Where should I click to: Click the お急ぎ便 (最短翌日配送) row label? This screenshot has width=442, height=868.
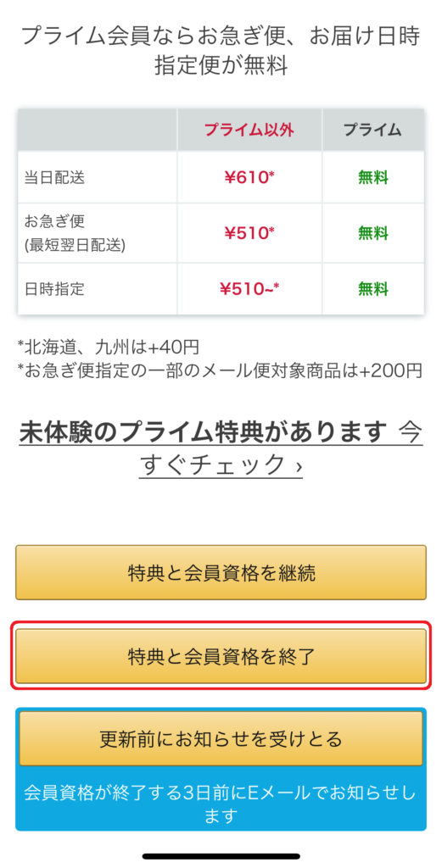[x=75, y=233]
